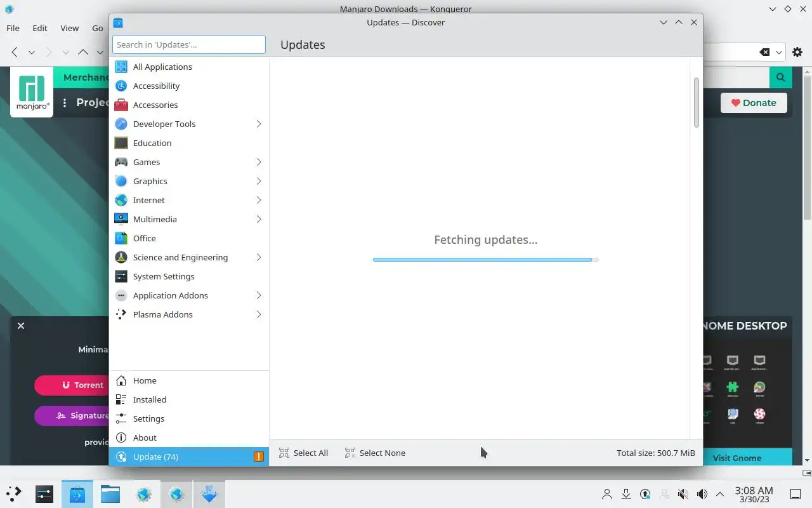Image resolution: width=812 pixels, height=508 pixels.
Task: Open the Update (74) page
Action: [x=189, y=457]
